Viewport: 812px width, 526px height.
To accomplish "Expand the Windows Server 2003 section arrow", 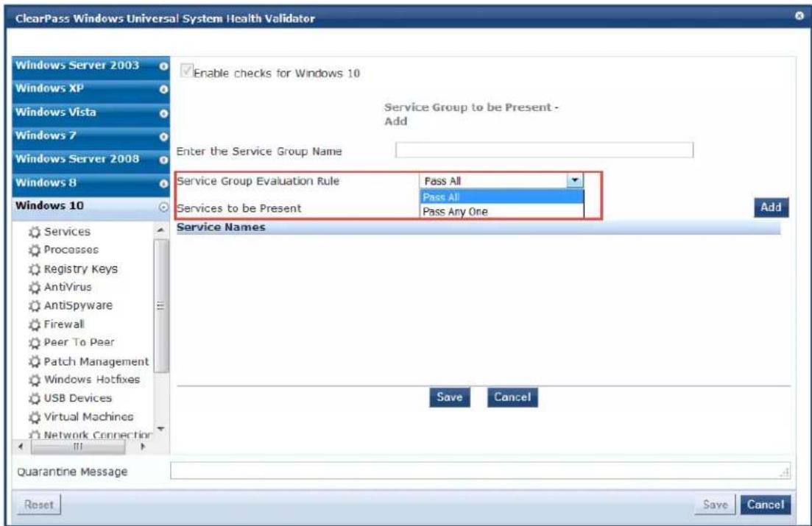I will pos(163,66).
